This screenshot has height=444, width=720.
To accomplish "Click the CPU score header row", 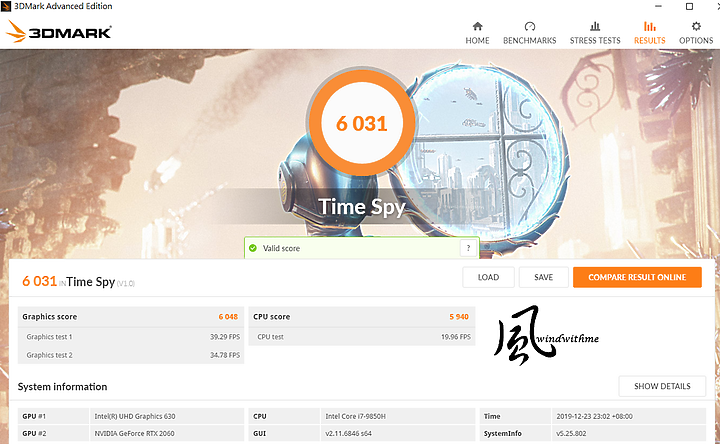I will click(x=362, y=317).
